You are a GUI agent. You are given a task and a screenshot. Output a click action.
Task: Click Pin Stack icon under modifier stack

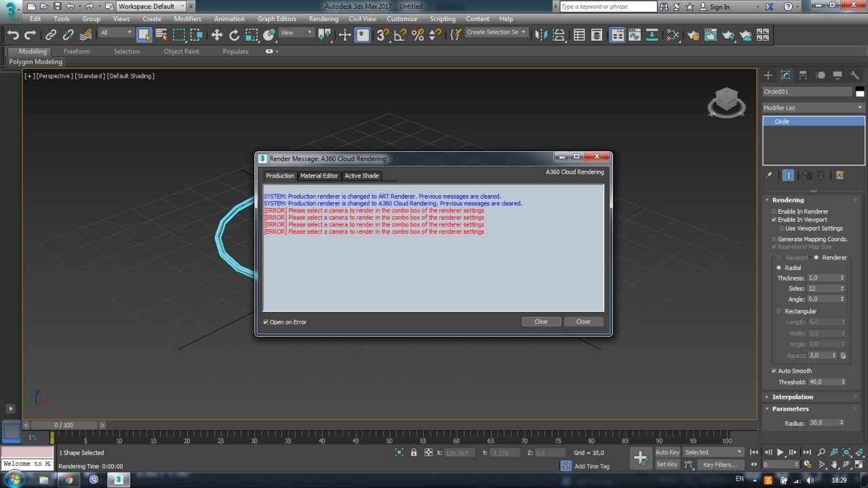[769, 175]
